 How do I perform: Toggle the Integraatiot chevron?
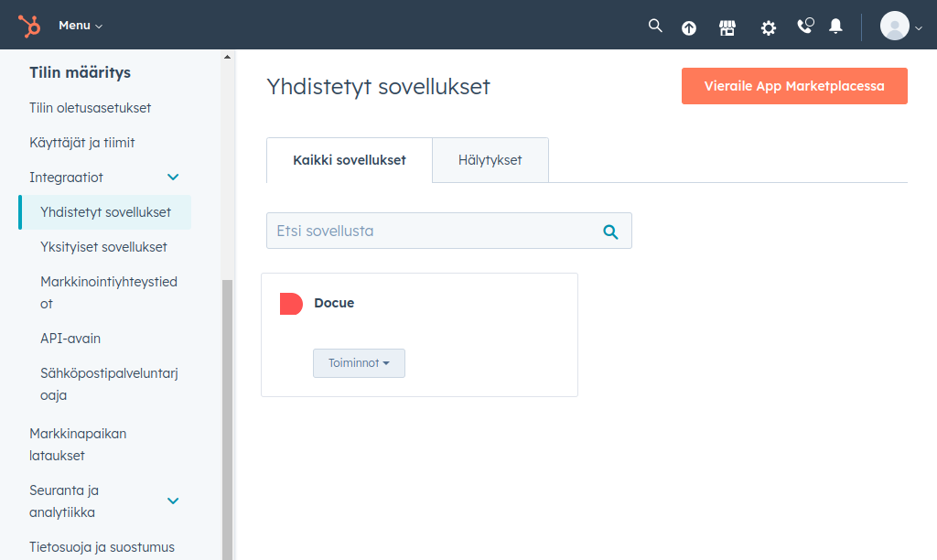(x=173, y=177)
